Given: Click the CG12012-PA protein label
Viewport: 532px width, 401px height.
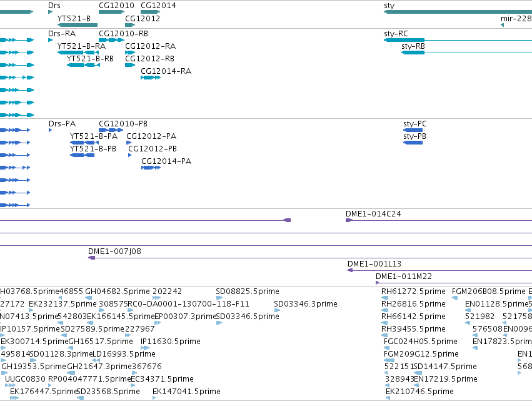Looking at the screenshot, I should [151, 136].
